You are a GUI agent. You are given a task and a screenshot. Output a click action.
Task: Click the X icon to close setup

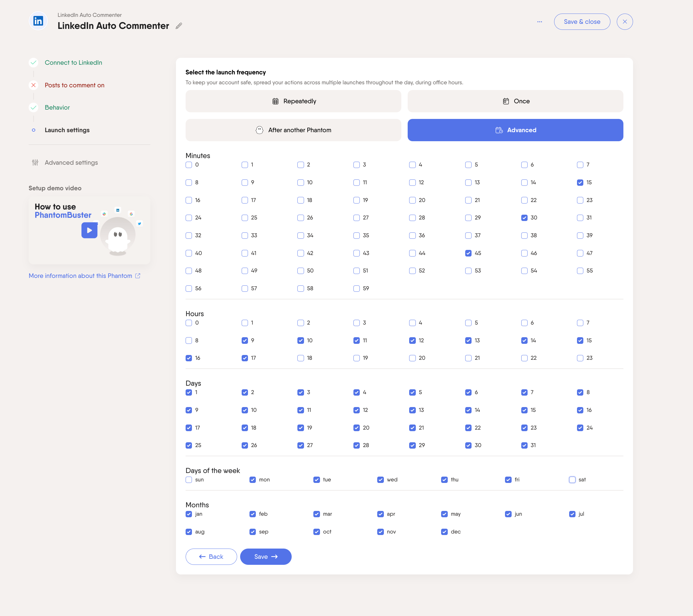coord(625,22)
